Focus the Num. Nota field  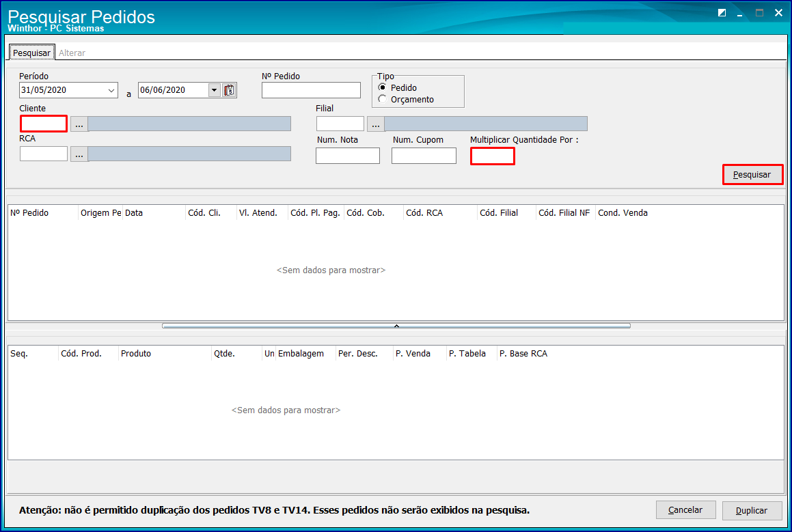pyautogui.click(x=348, y=156)
